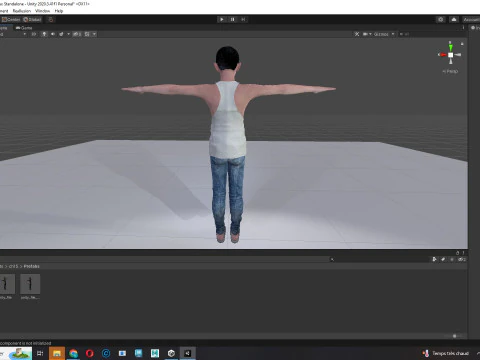The image size is (480, 360).
Task: Select second prefab thumbnail
Action: [x=30, y=284]
